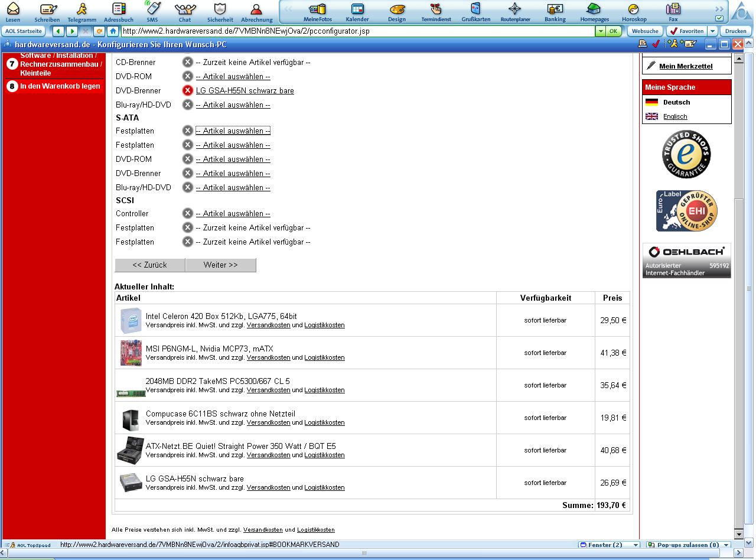Choose an article for S-ATA first Festplatten
This screenshot has height=560, width=756.
(233, 131)
